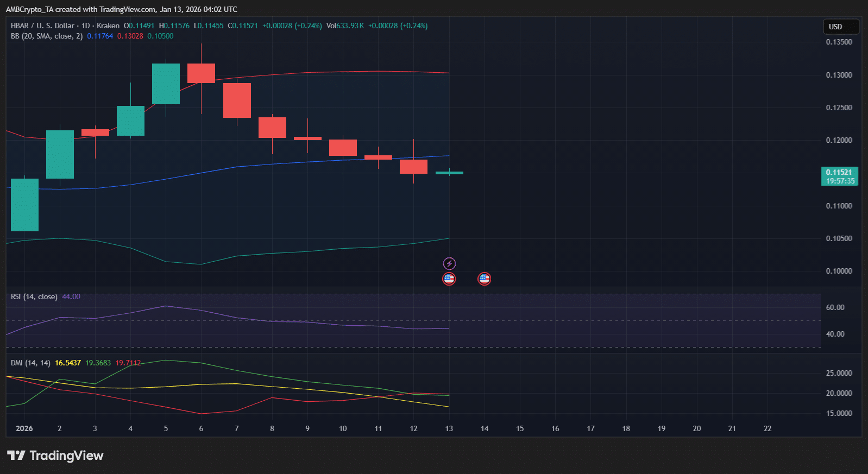Click the 2026 label on the time axis
The height and width of the screenshot is (474, 868).
pos(24,428)
